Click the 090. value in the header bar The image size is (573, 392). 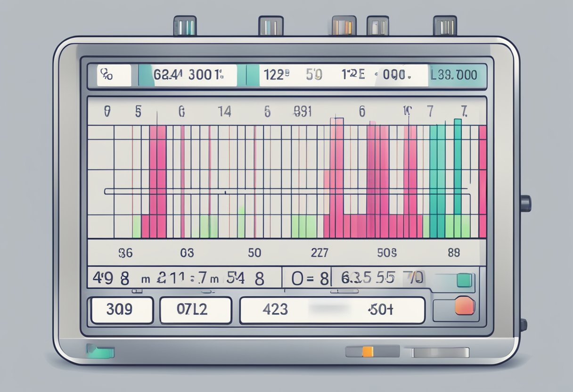tap(396, 74)
